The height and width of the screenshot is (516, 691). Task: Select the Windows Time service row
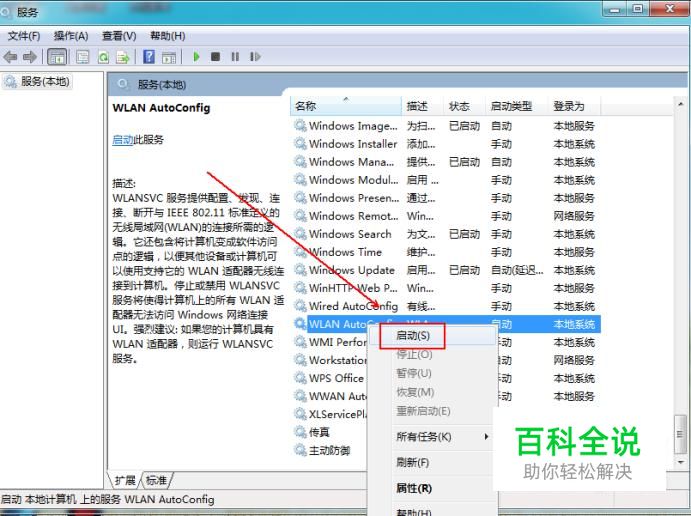pos(446,252)
